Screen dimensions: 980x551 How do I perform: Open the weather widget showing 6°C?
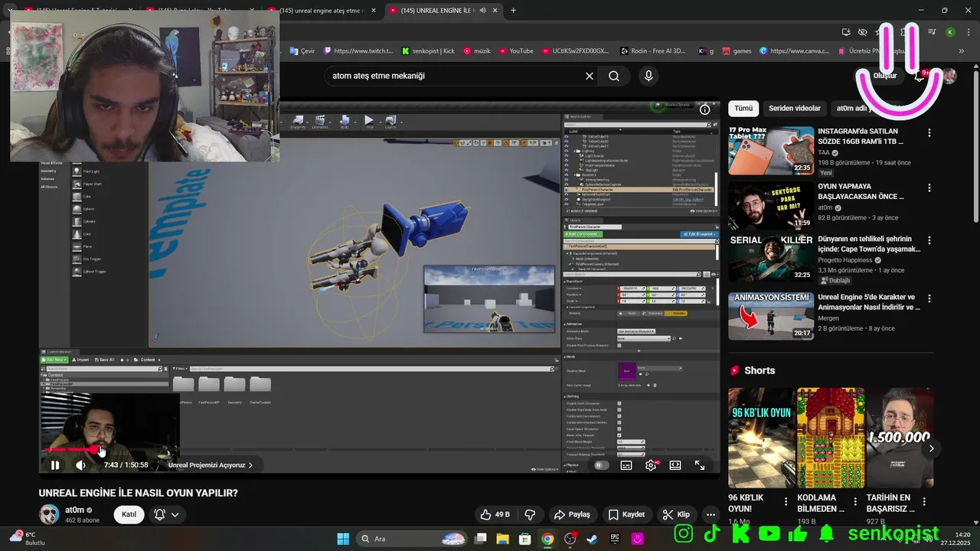[x=28, y=539]
